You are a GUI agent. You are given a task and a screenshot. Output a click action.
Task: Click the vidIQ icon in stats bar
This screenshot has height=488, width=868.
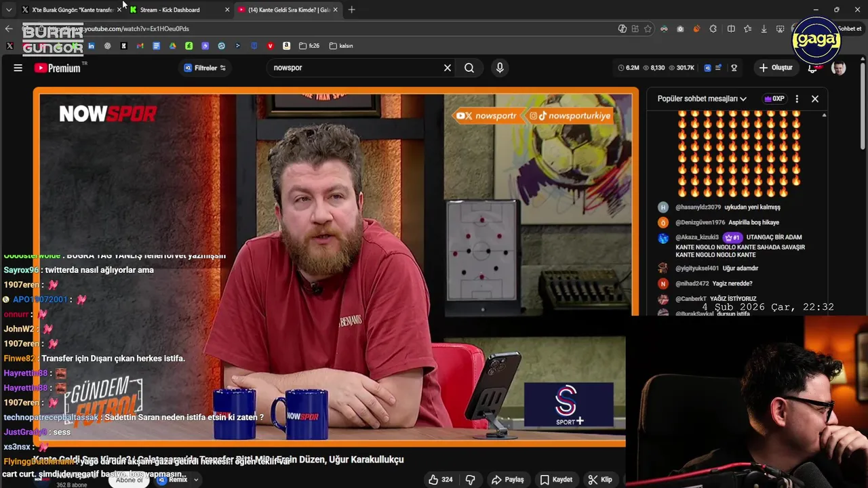(x=707, y=68)
